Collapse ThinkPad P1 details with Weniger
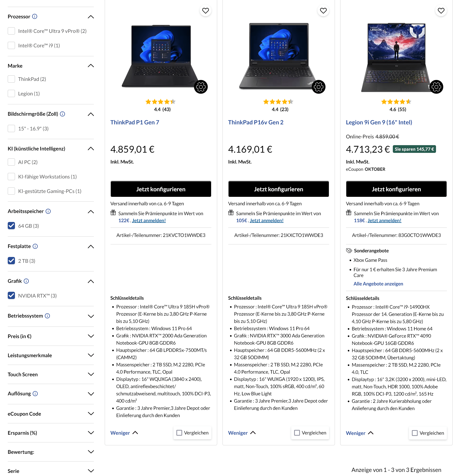Viewport: 457px width, 476px height. (x=124, y=433)
